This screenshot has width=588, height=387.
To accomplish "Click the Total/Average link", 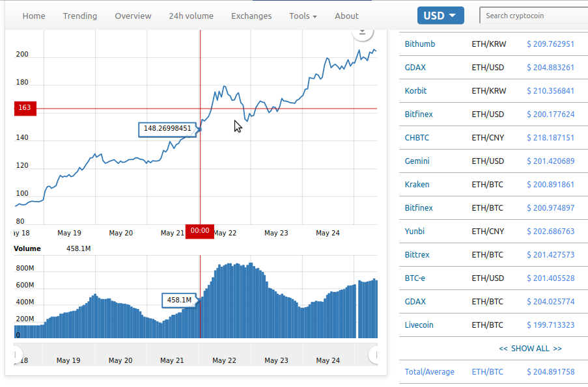I will coord(429,372).
